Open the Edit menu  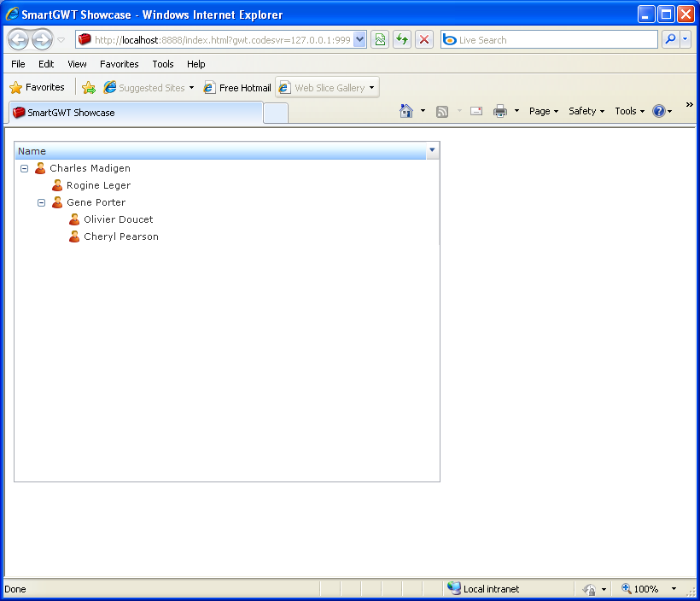click(x=46, y=64)
